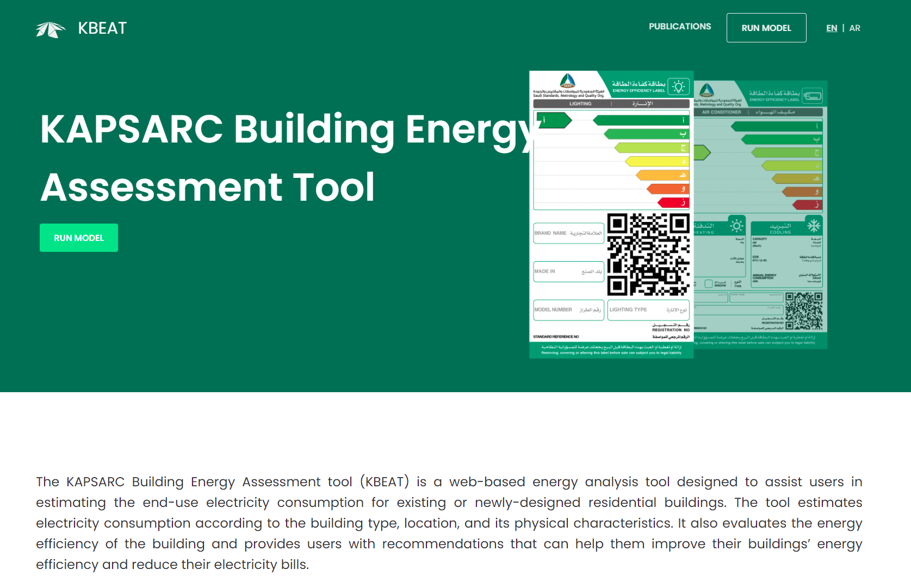Switch language to AR
Screen dimensions: 911x588
(x=855, y=28)
